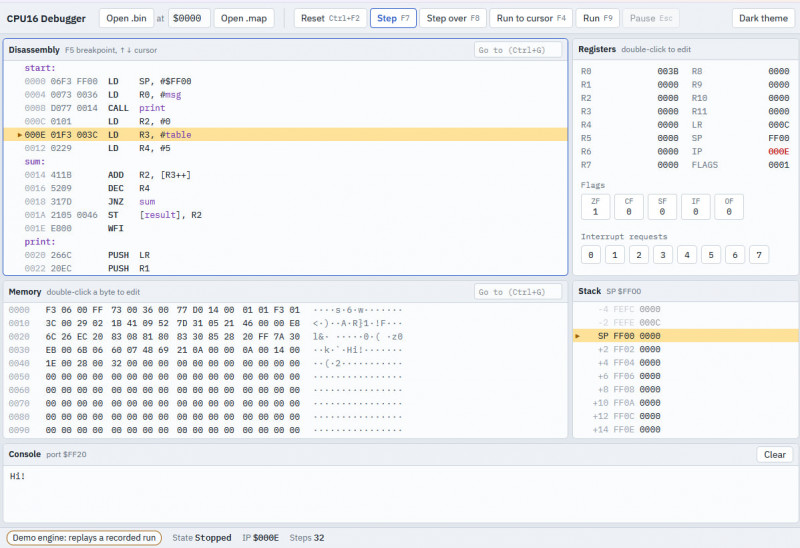Select the CALL print instruction
Screen dimensions: 800x548
tap(285, 108)
